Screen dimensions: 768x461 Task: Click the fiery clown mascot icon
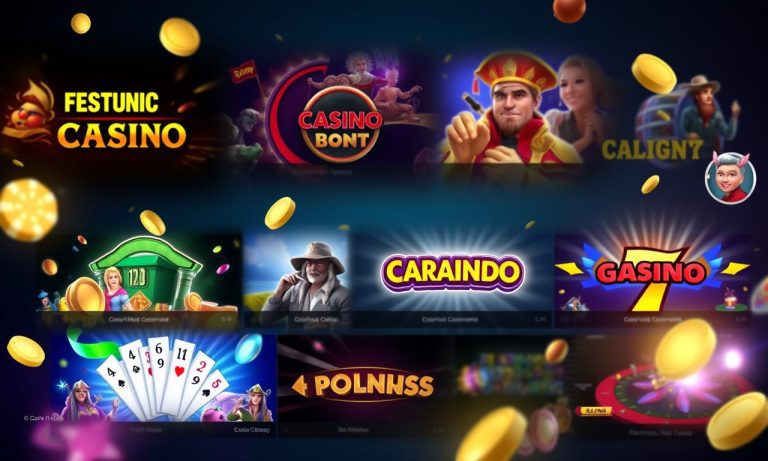click(30, 114)
